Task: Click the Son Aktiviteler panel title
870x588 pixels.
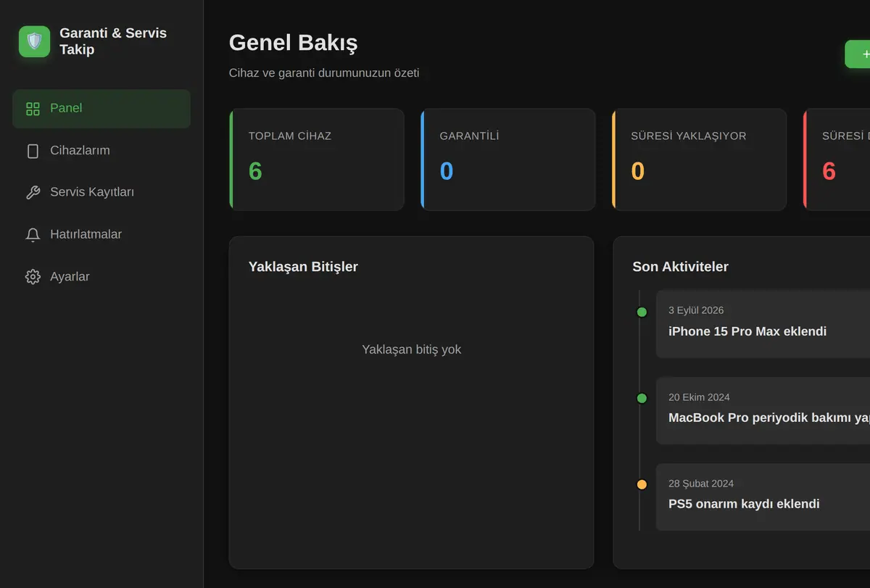Action: 680,267
